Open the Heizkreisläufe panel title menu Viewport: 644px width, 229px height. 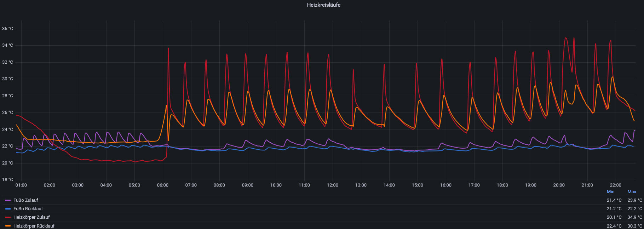point(323,5)
